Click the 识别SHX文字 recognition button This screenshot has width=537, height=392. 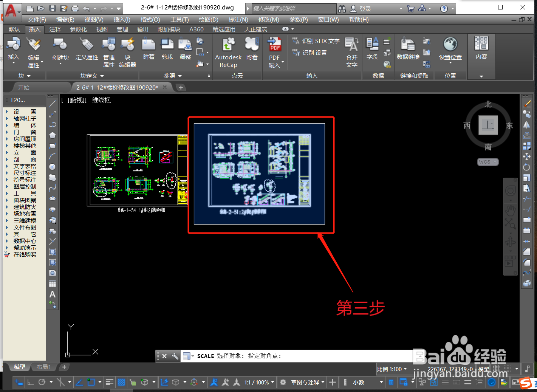[x=318, y=41]
